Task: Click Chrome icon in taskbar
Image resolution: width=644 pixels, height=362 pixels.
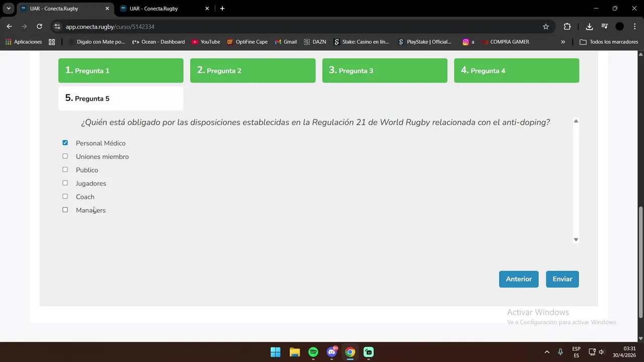Action: [350, 352]
